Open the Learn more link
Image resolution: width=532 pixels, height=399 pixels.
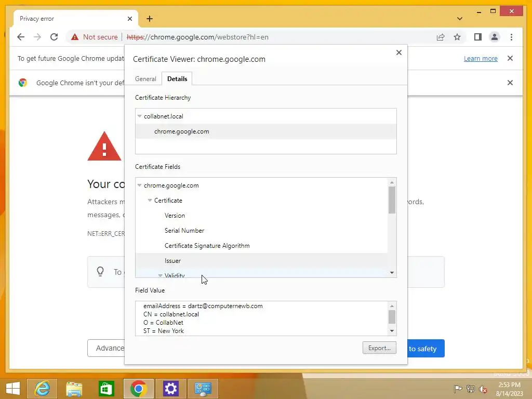point(481,58)
